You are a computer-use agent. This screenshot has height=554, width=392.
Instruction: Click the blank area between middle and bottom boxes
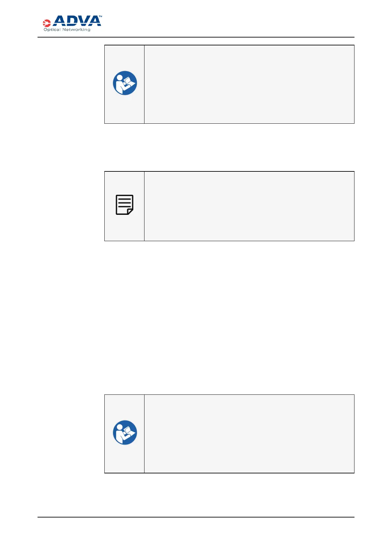coord(229,317)
